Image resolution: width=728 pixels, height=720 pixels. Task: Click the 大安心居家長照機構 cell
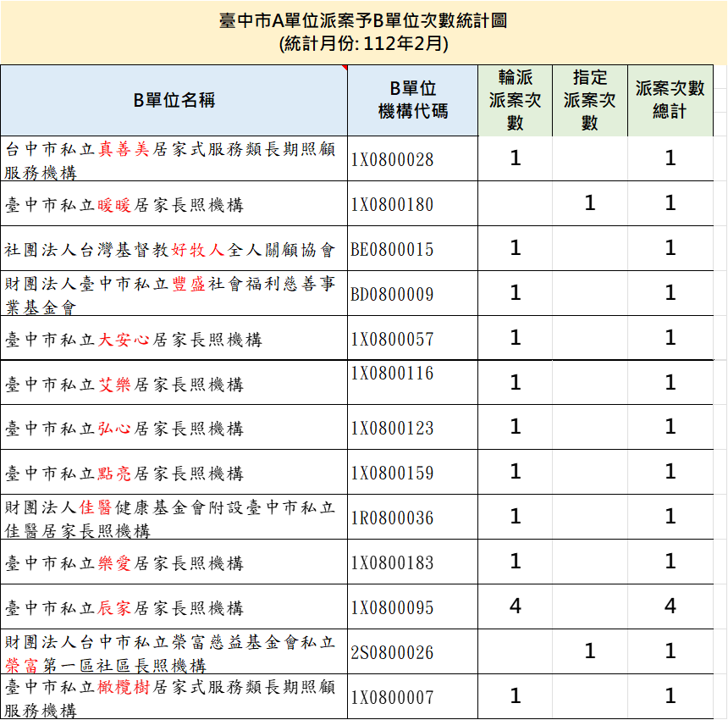coord(174,339)
